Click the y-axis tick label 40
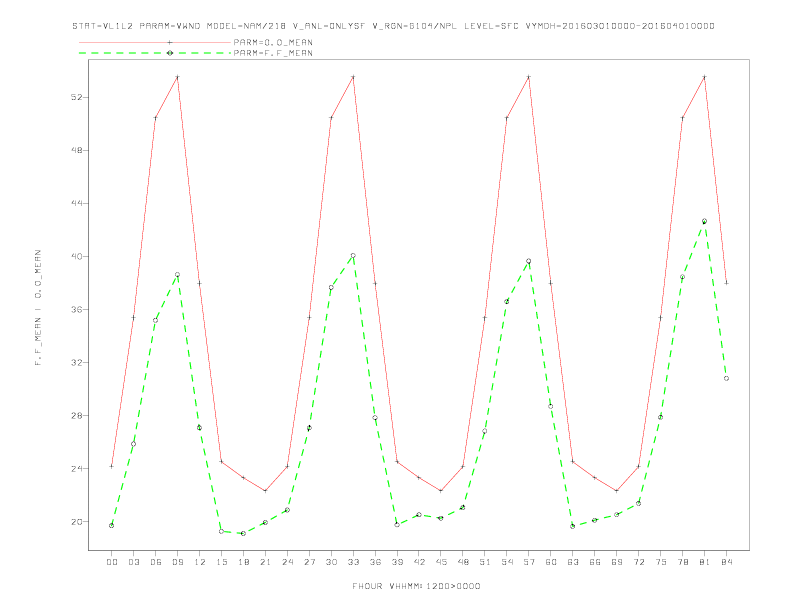This screenshot has height=612, width=792. pyautogui.click(x=77, y=256)
